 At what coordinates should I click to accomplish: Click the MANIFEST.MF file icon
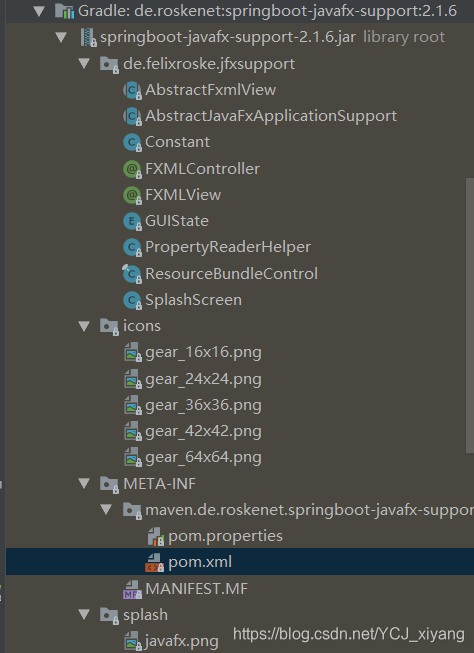(133, 589)
